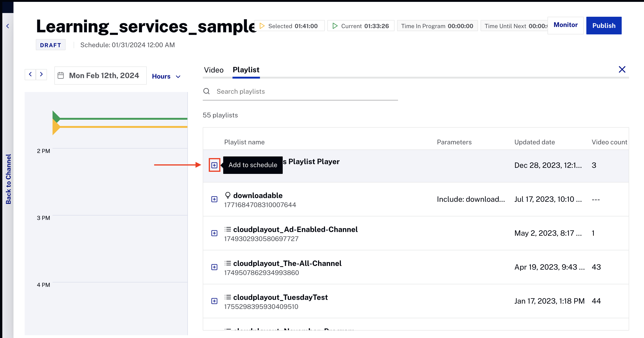The width and height of the screenshot is (644, 338).
Task: Select the Playlist tab
Action: [x=246, y=70]
